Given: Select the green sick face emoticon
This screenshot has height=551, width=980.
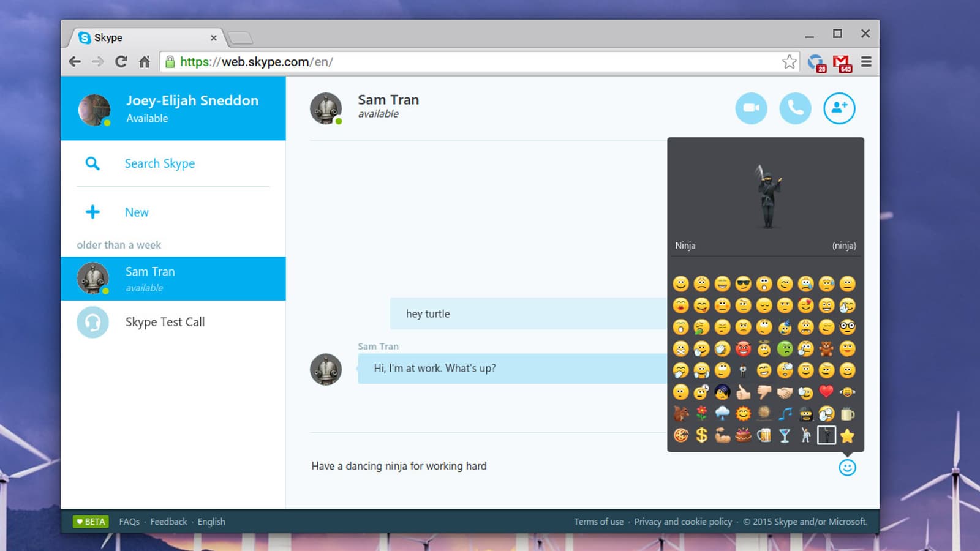Looking at the screenshot, I should pos(785,348).
